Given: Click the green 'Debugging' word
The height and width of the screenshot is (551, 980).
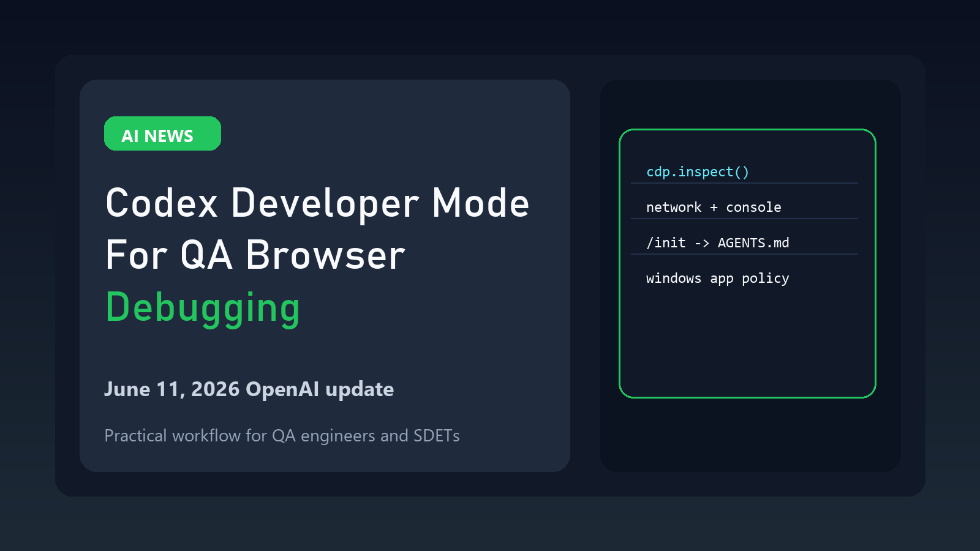Looking at the screenshot, I should tap(203, 308).
